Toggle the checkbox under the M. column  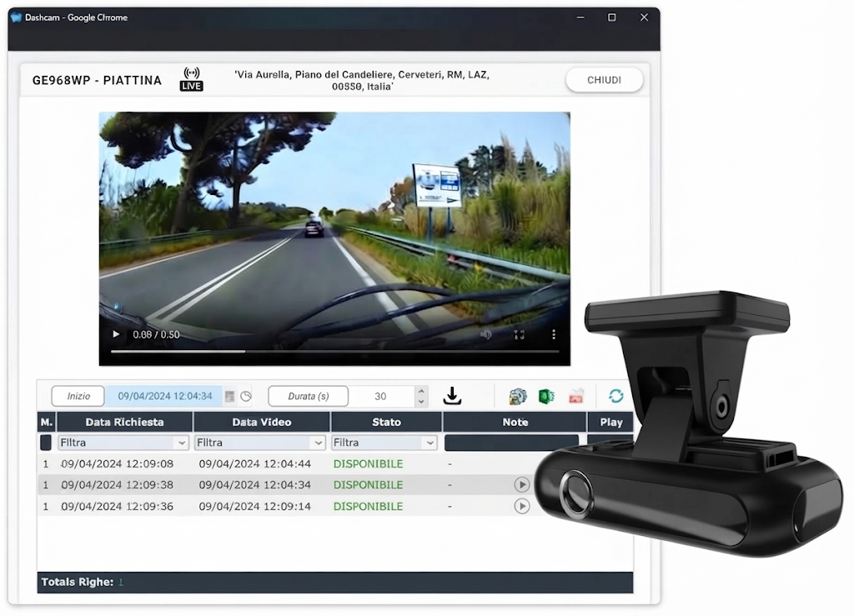(x=46, y=443)
